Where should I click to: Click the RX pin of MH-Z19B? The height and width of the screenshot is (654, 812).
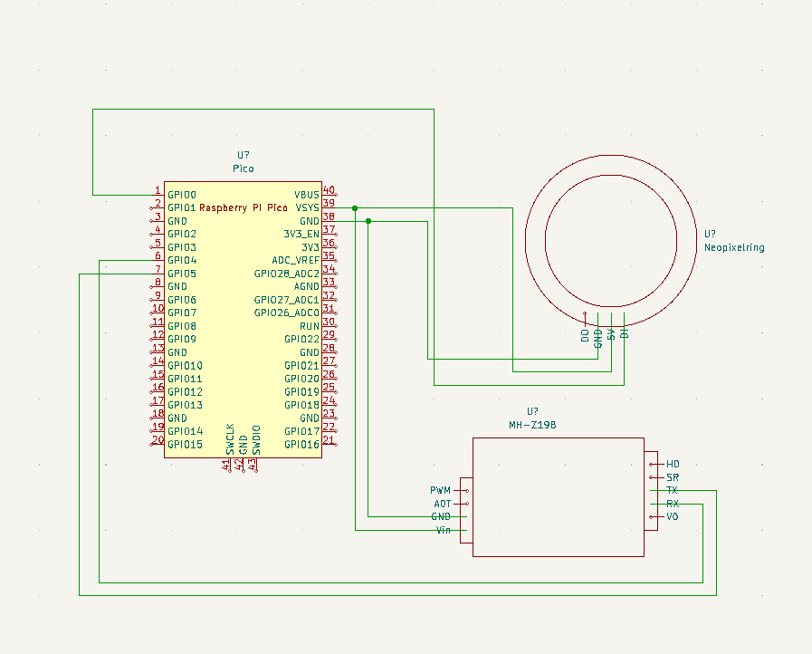673,504
